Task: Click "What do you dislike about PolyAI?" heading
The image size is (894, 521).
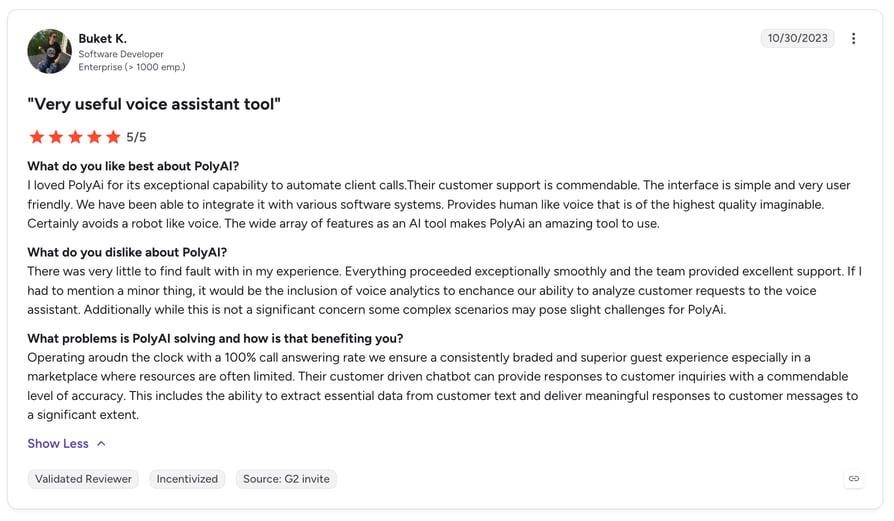Action: pos(127,252)
